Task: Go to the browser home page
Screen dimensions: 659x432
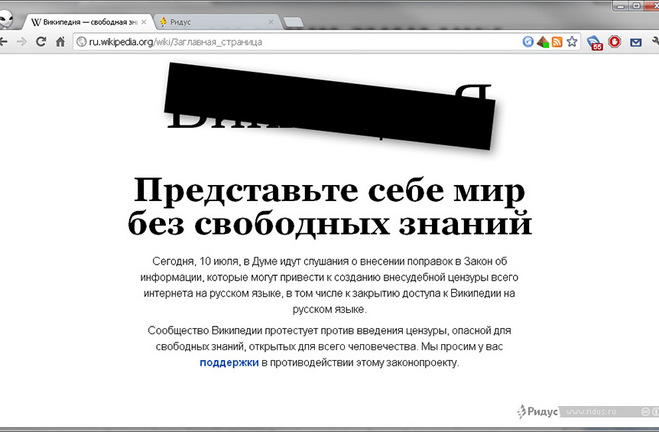Action: coord(61,42)
